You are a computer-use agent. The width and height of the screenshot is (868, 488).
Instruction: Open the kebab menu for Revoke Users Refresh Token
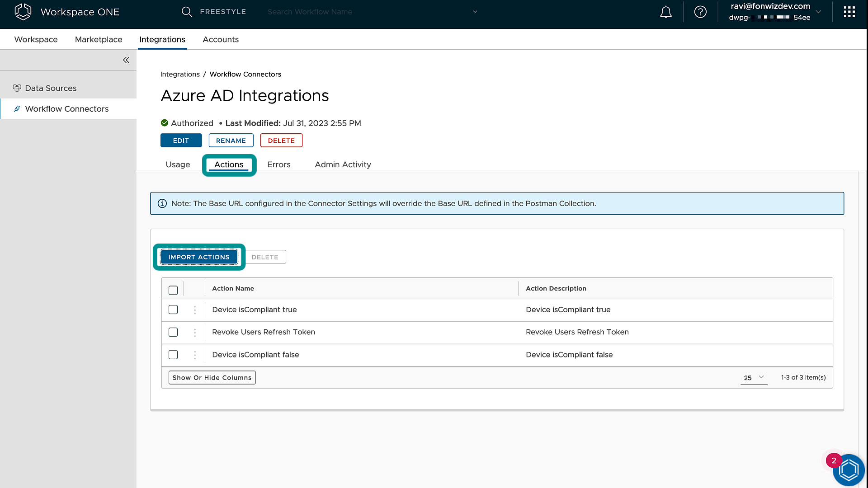click(195, 333)
